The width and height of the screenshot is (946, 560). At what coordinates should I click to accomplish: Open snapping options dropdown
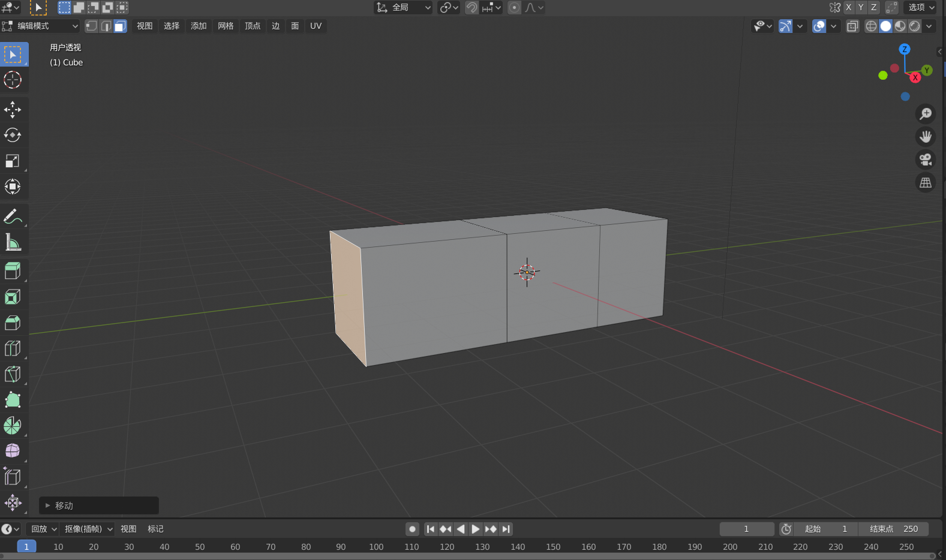pos(492,7)
